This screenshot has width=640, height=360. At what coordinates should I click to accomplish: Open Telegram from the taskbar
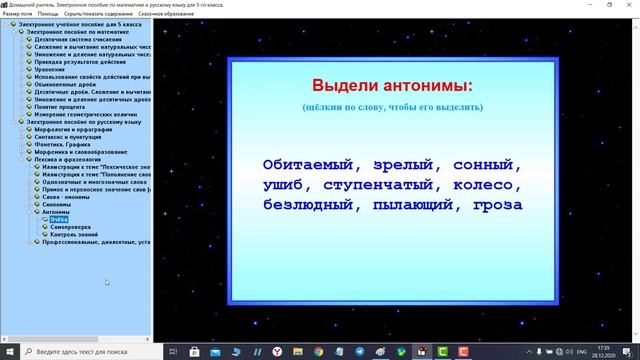360,351
